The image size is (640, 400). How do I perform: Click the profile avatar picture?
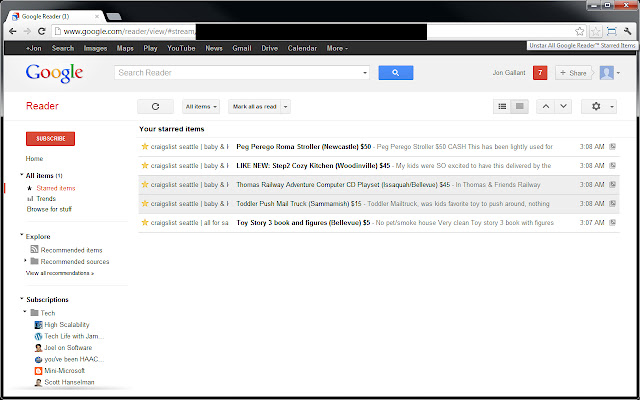(607, 73)
